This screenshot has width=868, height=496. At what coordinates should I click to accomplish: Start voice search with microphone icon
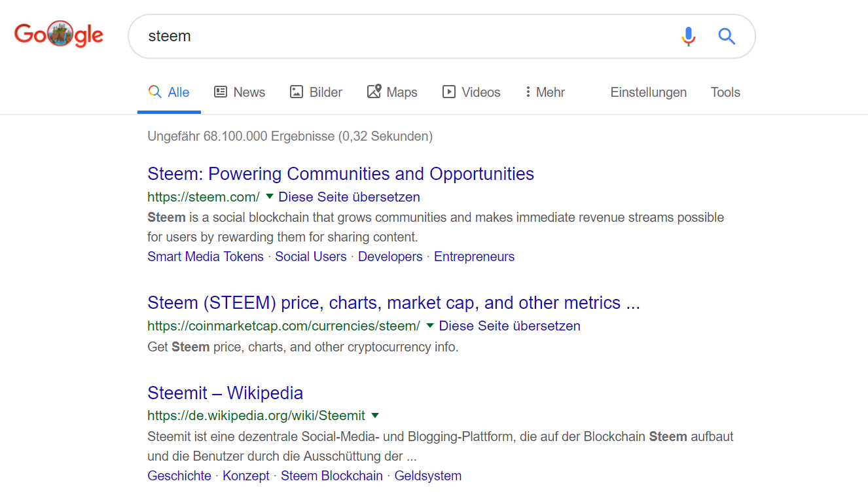[688, 36]
